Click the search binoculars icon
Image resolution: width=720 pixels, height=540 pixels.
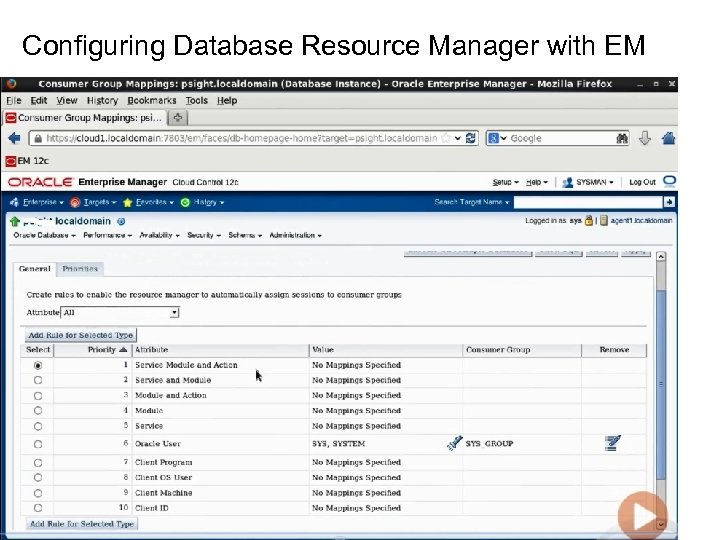click(622, 138)
